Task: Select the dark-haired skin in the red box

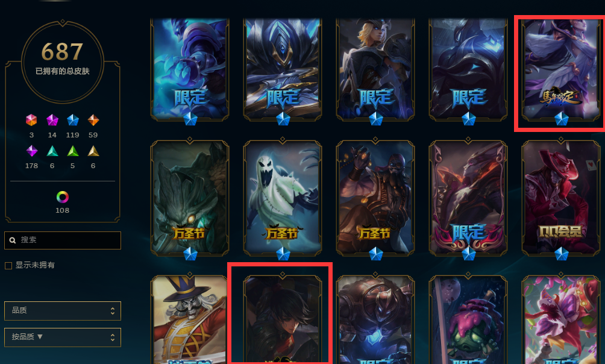Action: pos(283,319)
